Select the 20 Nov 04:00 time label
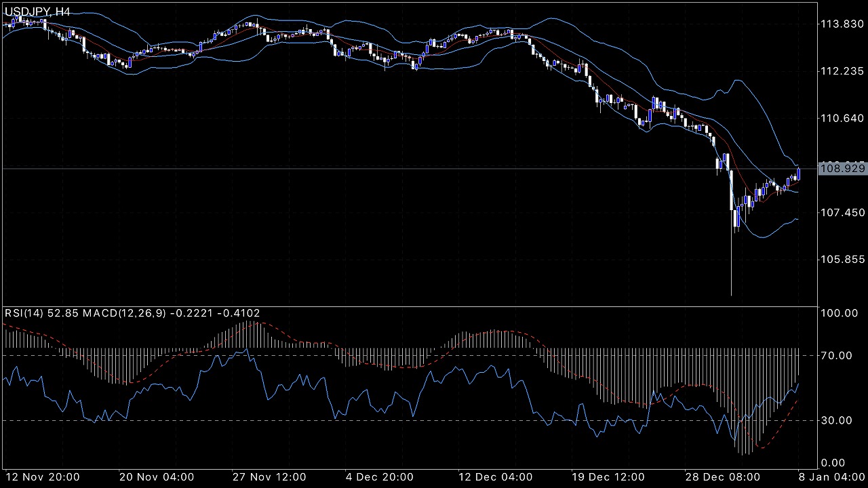868x488 pixels. pyautogui.click(x=157, y=476)
